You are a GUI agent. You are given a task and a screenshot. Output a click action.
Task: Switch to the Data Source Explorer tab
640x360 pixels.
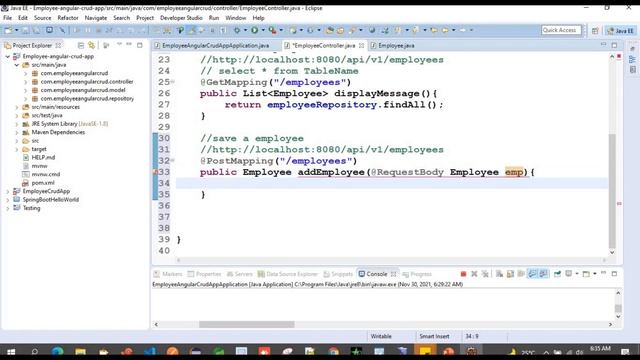287,274
